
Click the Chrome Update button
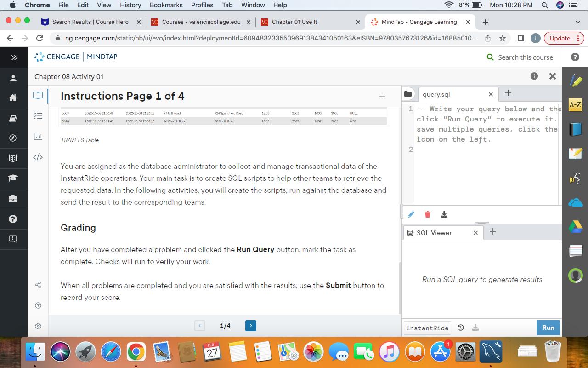(x=564, y=38)
